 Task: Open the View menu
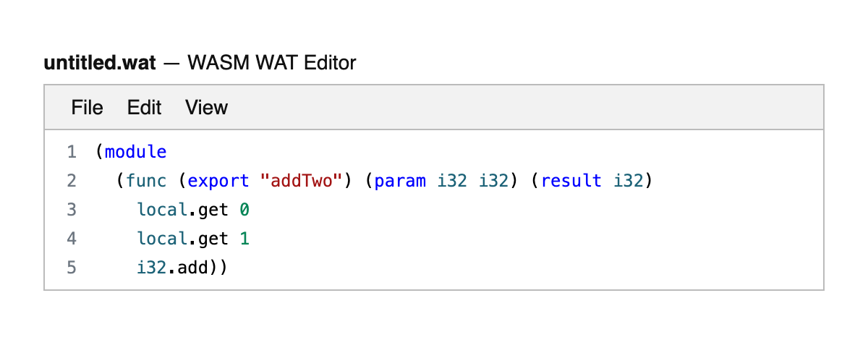206,108
